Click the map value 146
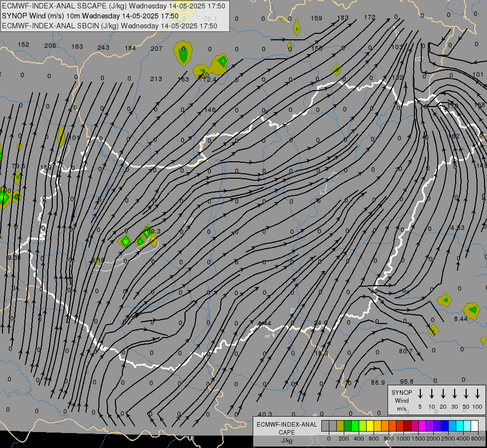487x448 pixels. click(210, 110)
